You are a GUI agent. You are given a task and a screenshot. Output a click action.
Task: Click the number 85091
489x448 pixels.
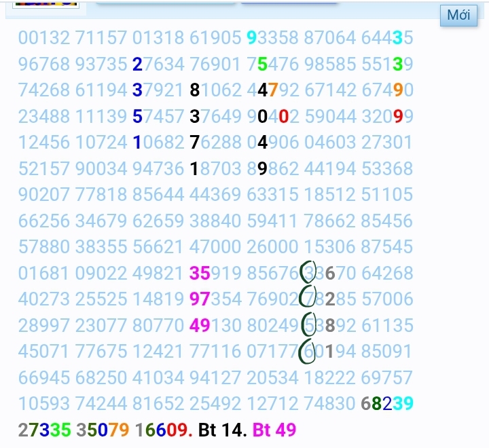click(387, 352)
